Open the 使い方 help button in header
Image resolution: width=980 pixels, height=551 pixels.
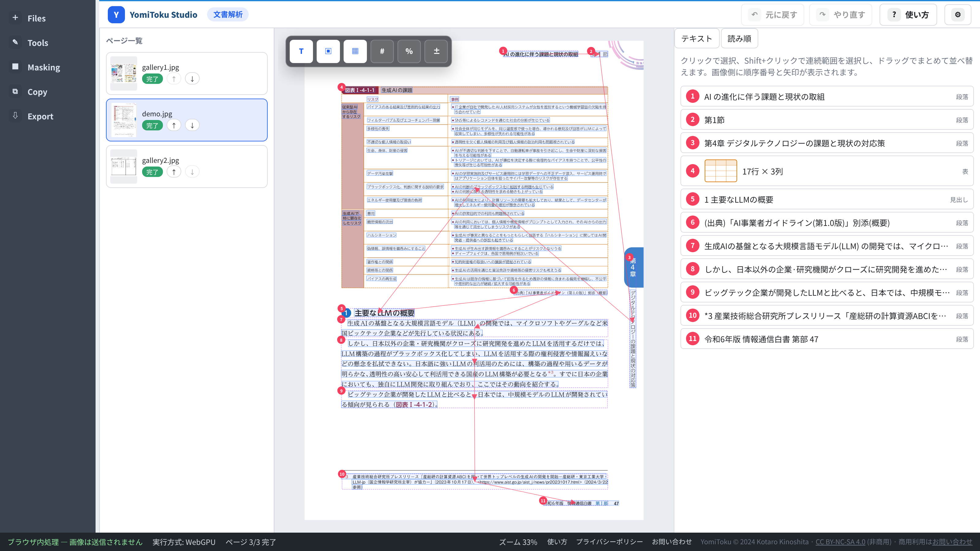(x=908, y=15)
